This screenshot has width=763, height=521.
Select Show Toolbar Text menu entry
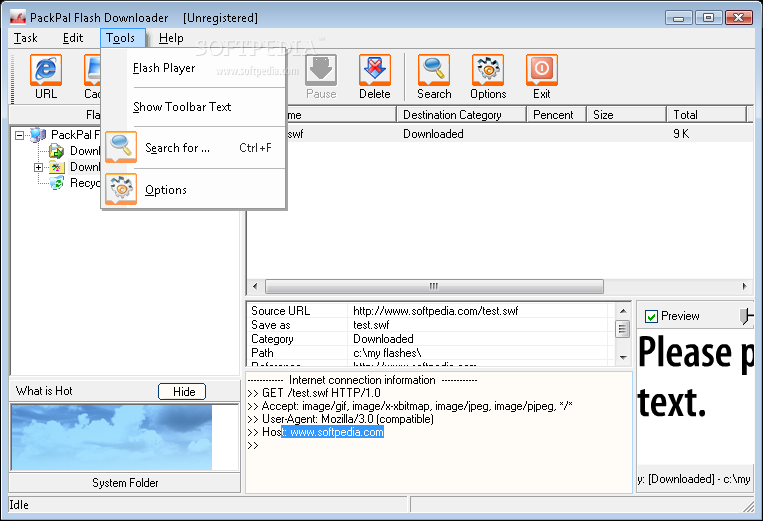[x=194, y=107]
